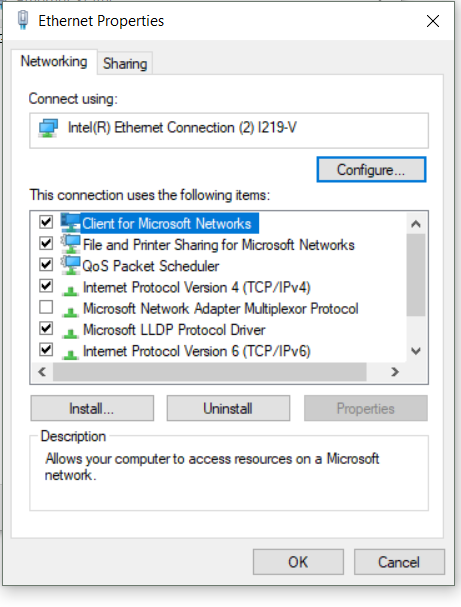This screenshot has width=461, height=607.
Task: Click the list scroll up arrow
Action: (416, 224)
